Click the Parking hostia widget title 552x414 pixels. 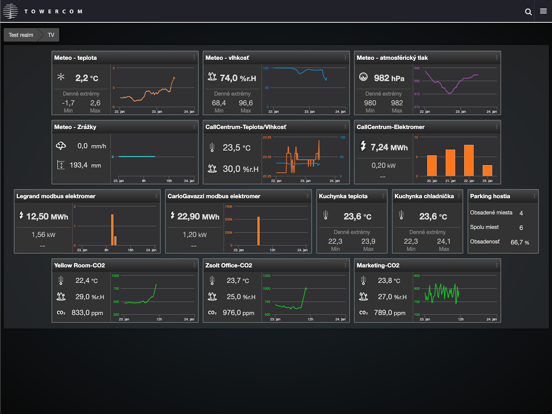coord(490,196)
